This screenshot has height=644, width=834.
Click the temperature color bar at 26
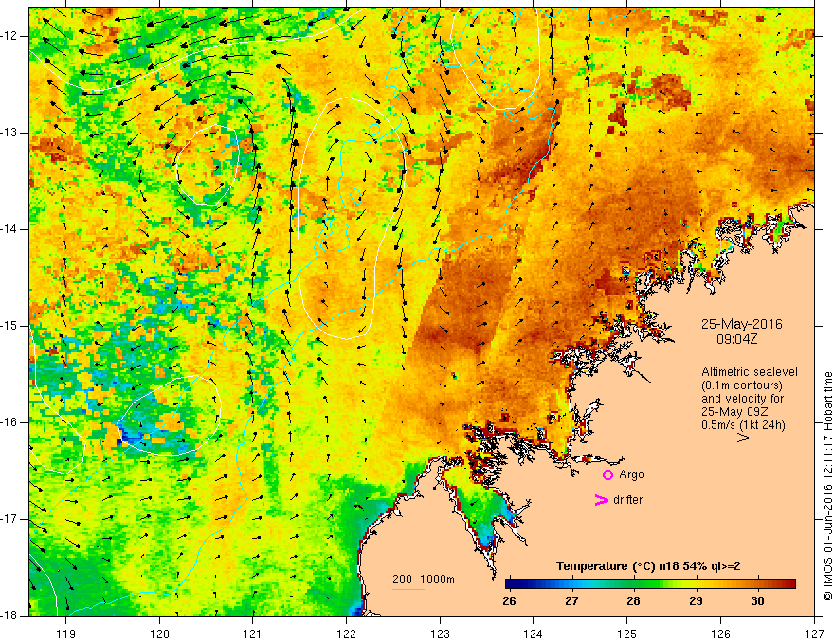point(510,584)
